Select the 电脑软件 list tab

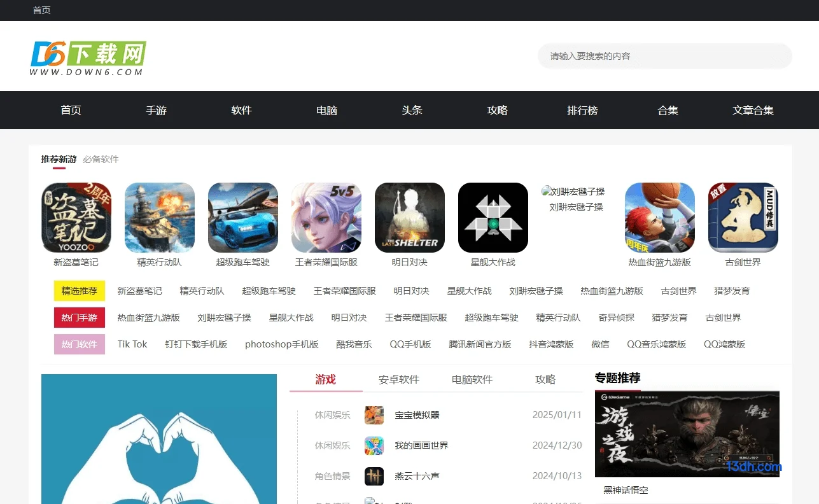click(472, 380)
